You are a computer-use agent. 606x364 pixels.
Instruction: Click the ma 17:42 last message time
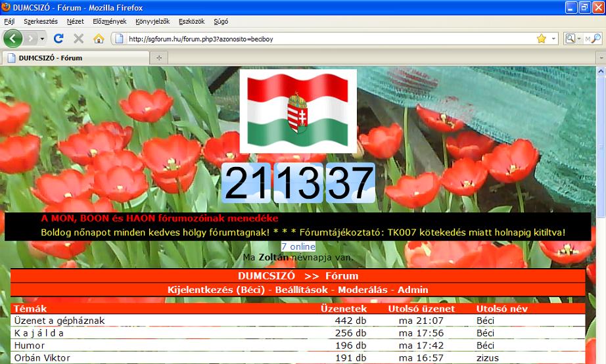coord(421,346)
